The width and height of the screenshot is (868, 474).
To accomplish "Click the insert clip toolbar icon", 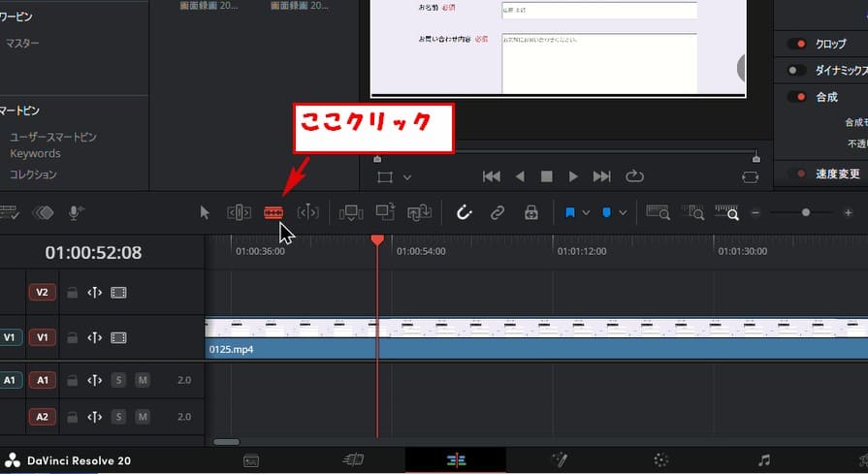I will [351, 212].
